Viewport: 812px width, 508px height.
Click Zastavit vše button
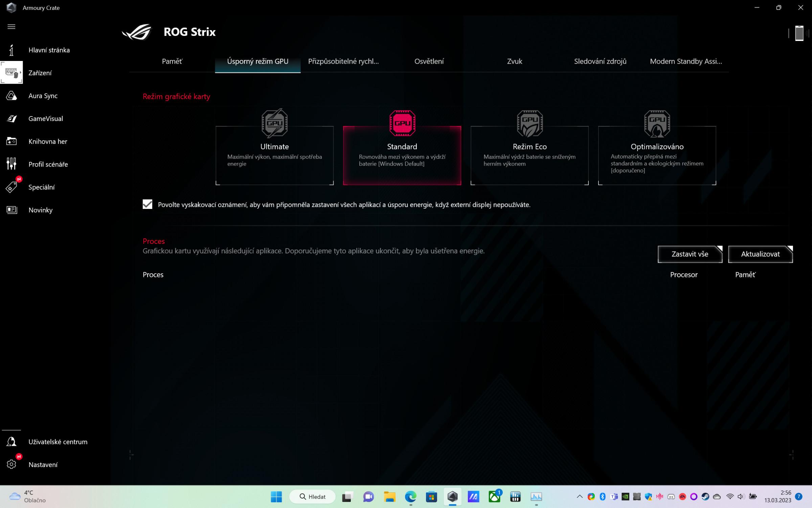690,254
